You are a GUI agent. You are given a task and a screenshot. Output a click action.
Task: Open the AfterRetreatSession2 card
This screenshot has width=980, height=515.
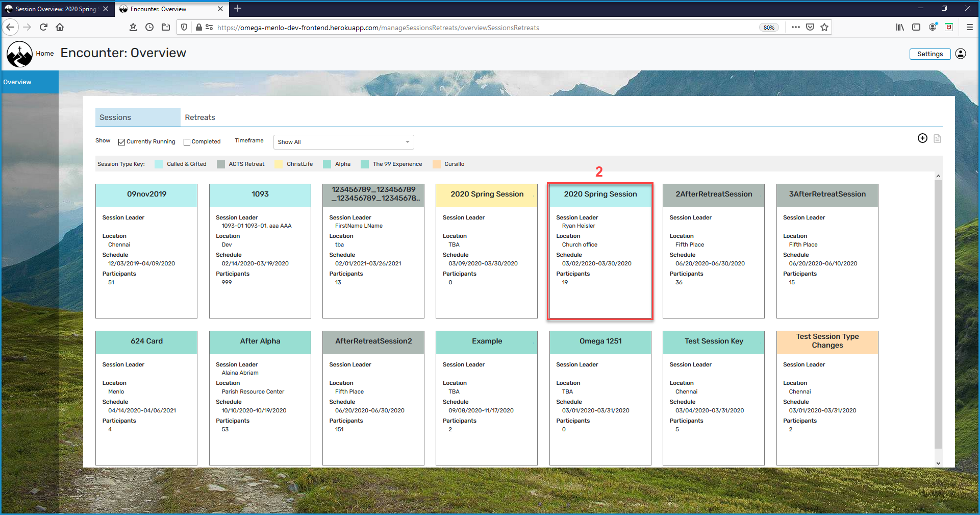pos(373,398)
